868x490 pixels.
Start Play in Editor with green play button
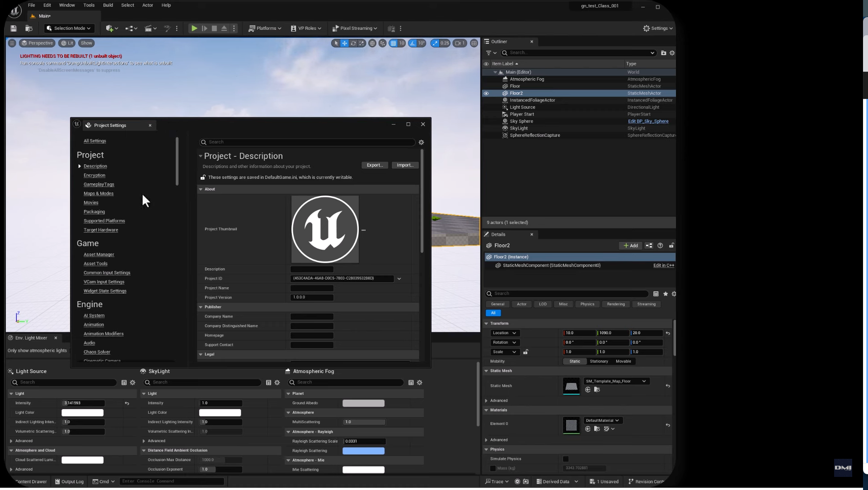pos(194,28)
